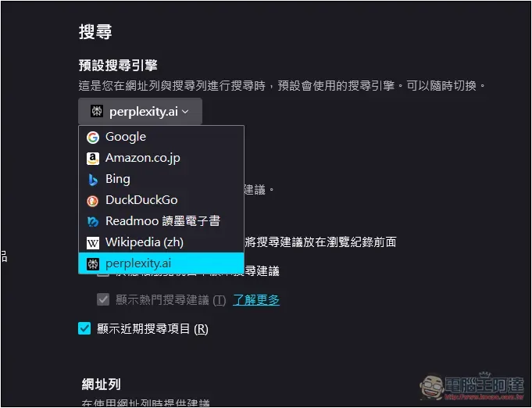Image resolution: width=532 pixels, height=408 pixels.
Task: Click the chevron arrow beside perplexity.ai
Action: 185,111
